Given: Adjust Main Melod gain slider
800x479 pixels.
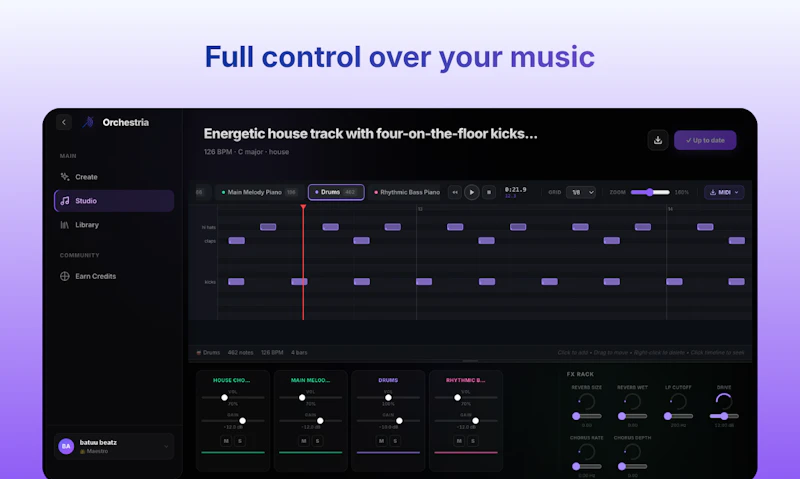Looking at the screenshot, I should point(310,421).
